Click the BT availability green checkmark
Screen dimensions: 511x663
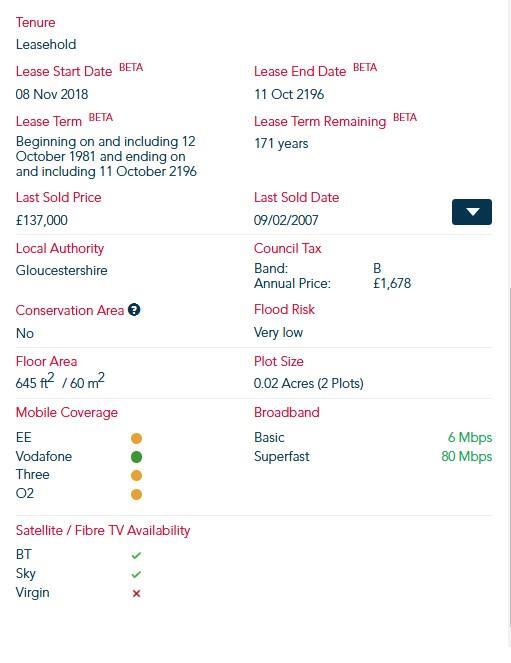click(136, 555)
